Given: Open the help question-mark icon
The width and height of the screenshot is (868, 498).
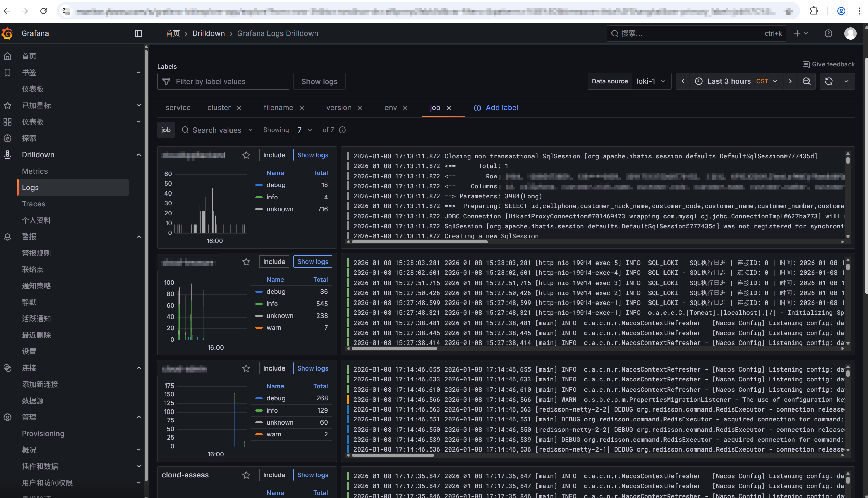Looking at the screenshot, I should click(x=828, y=33).
